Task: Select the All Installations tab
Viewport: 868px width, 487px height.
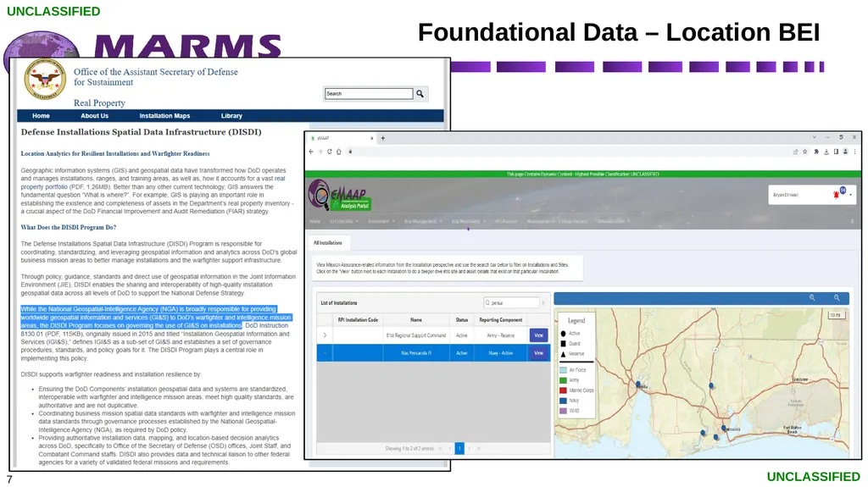Action: [328, 243]
